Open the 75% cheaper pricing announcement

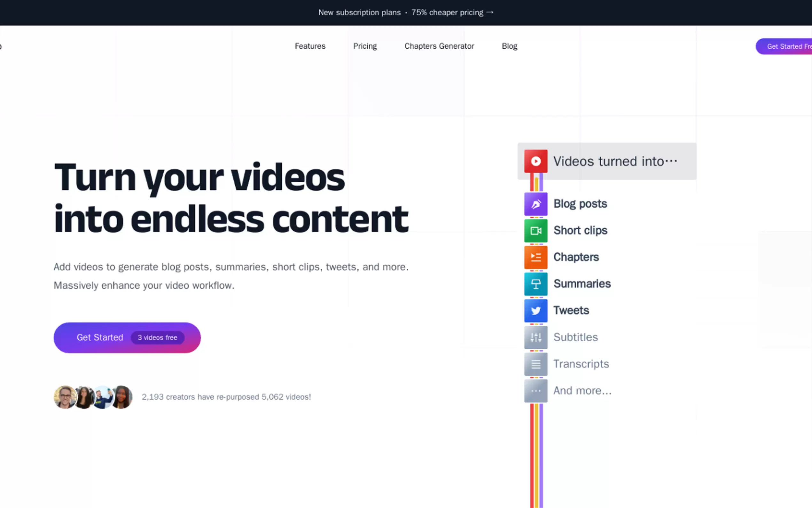click(x=448, y=12)
